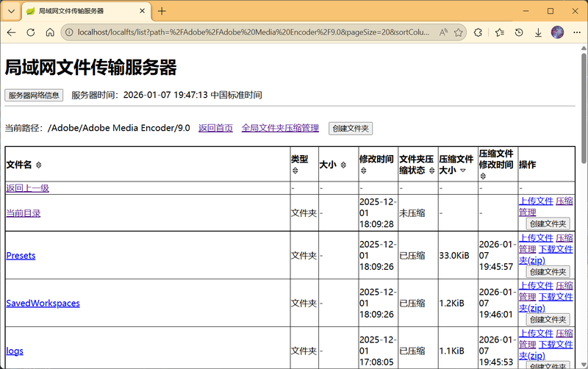Go back to previous browser page
The height and width of the screenshot is (369, 588).
(x=11, y=32)
